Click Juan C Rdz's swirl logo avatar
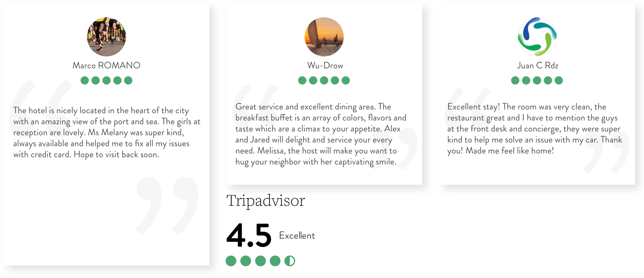Image resolution: width=644 pixels, height=278 pixels. click(x=537, y=37)
